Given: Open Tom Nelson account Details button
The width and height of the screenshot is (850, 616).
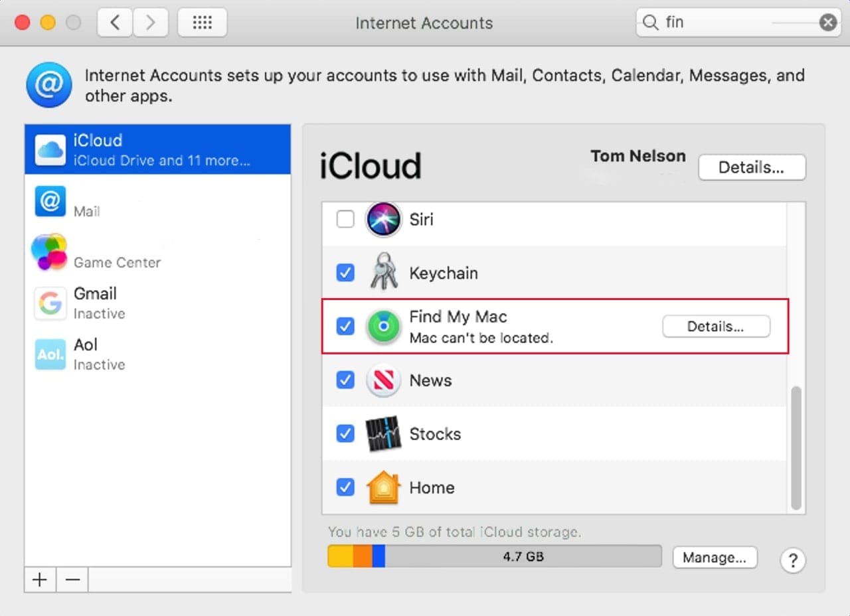Looking at the screenshot, I should point(751,167).
